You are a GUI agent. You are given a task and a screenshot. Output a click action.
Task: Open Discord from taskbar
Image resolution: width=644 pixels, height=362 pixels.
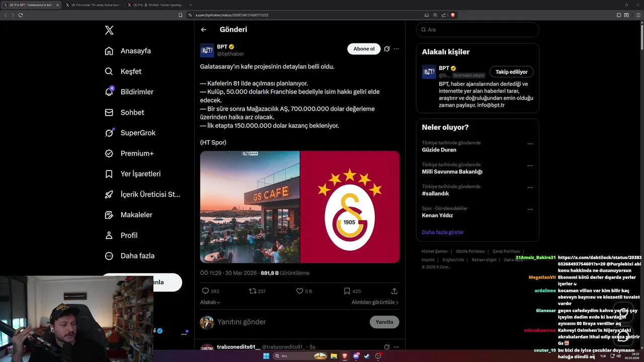(356, 356)
